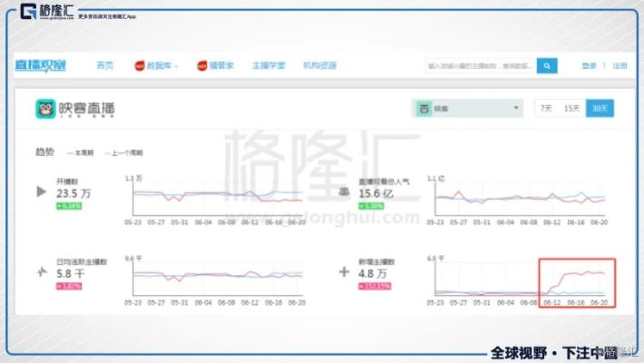Open the 首页 navigation tab
Screen dimensions: 644x363
[x=105, y=66]
